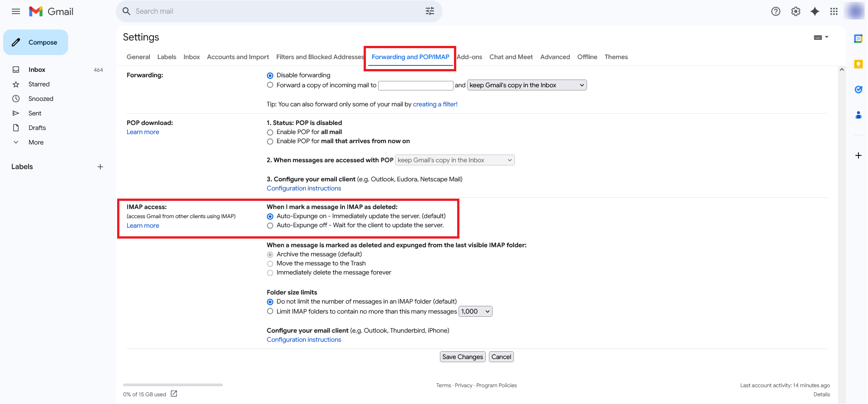868x404 pixels.
Task: Open Google Calendar in side panel
Action: pyautogui.click(x=858, y=39)
